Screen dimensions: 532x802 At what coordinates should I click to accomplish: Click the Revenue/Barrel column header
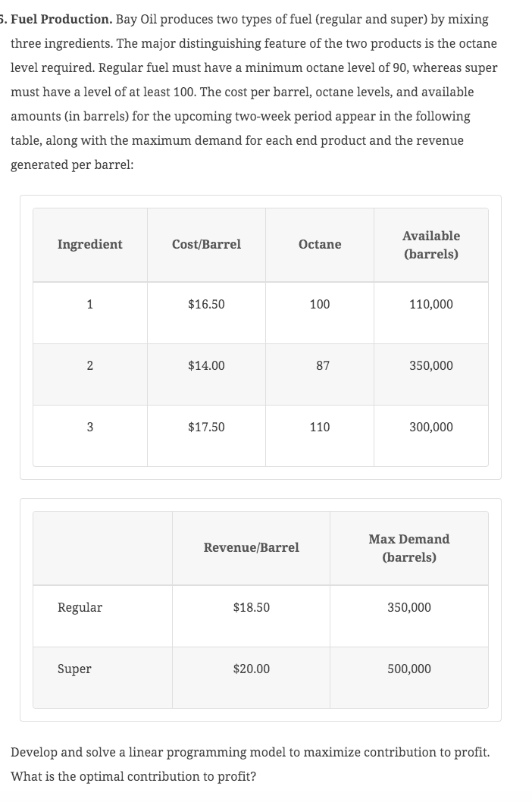click(x=251, y=547)
